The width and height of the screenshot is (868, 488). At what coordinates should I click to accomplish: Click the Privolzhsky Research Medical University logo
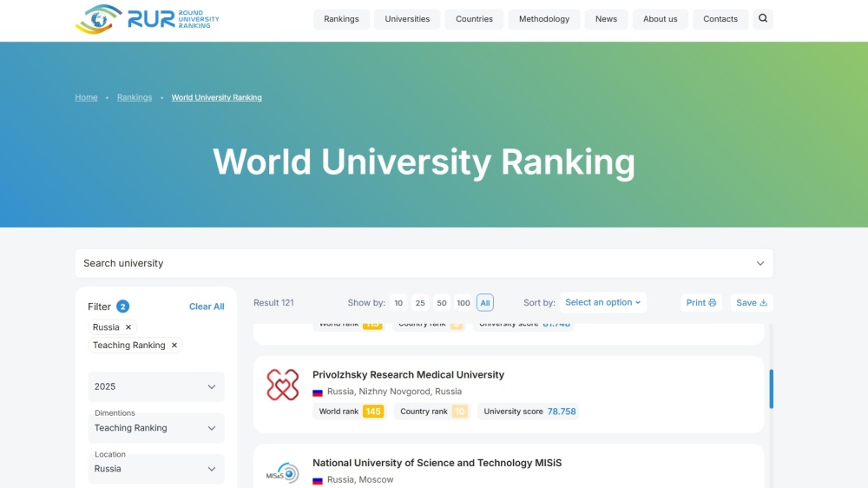pyautogui.click(x=282, y=385)
